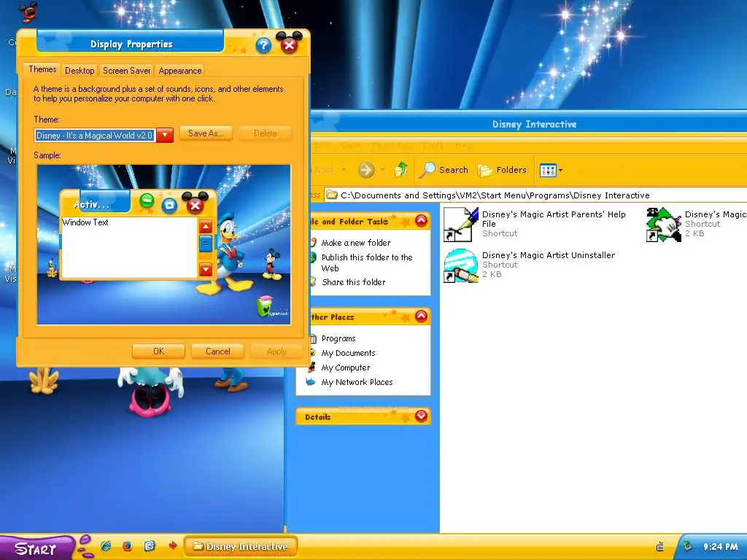Open the Help menu in the Explorer window
The height and width of the screenshot is (560, 747).
[x=464, y=145]
